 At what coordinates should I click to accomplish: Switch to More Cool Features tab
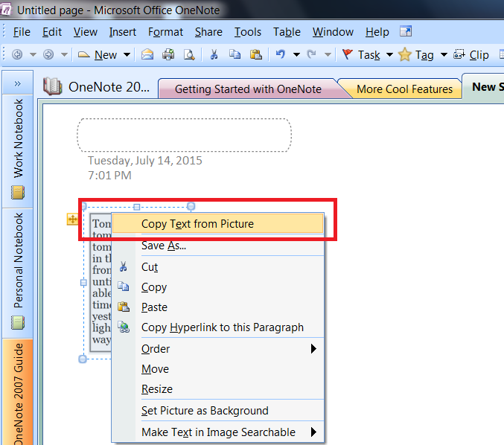[x=404, y=89]
